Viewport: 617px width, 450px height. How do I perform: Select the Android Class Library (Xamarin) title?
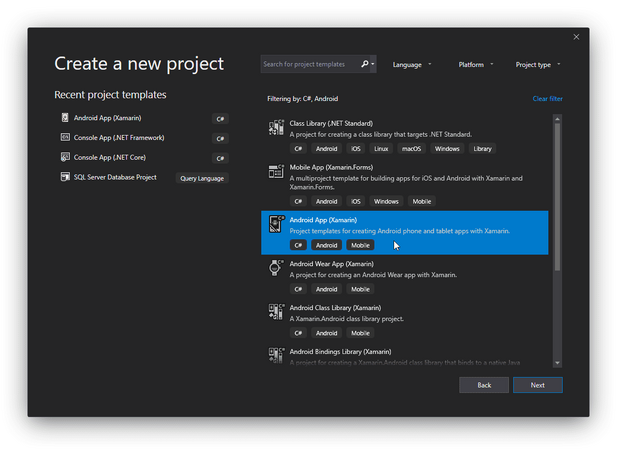coord(335,308)
